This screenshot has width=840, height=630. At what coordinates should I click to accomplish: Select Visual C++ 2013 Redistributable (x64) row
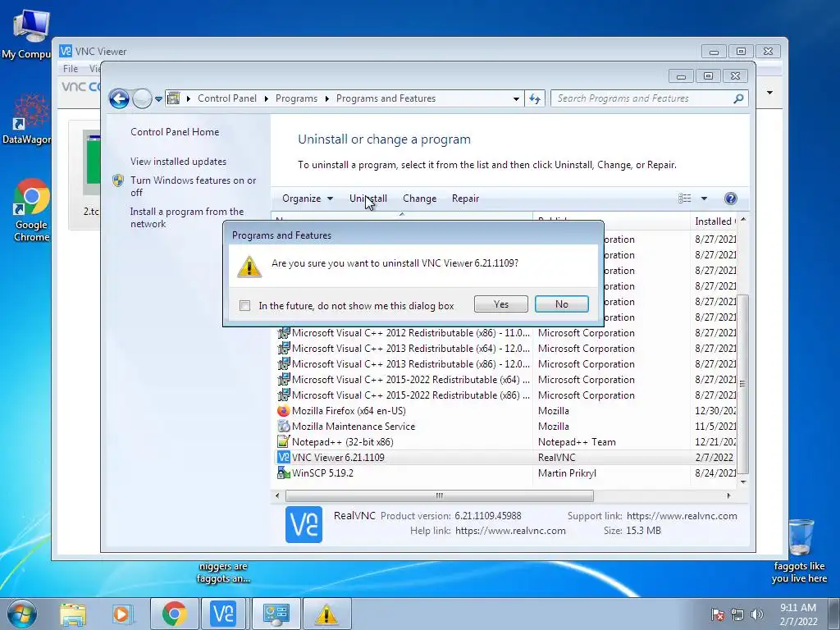pyautogui.click(x=505, y=349)
